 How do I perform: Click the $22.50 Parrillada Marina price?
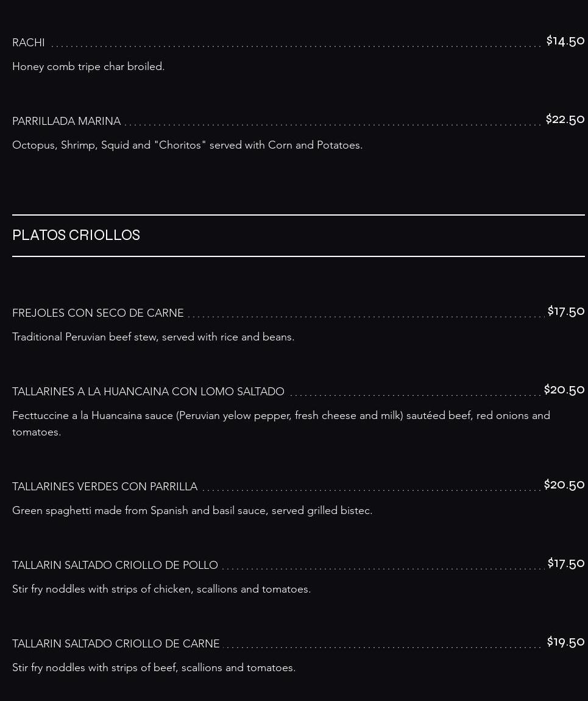[565, 119]
